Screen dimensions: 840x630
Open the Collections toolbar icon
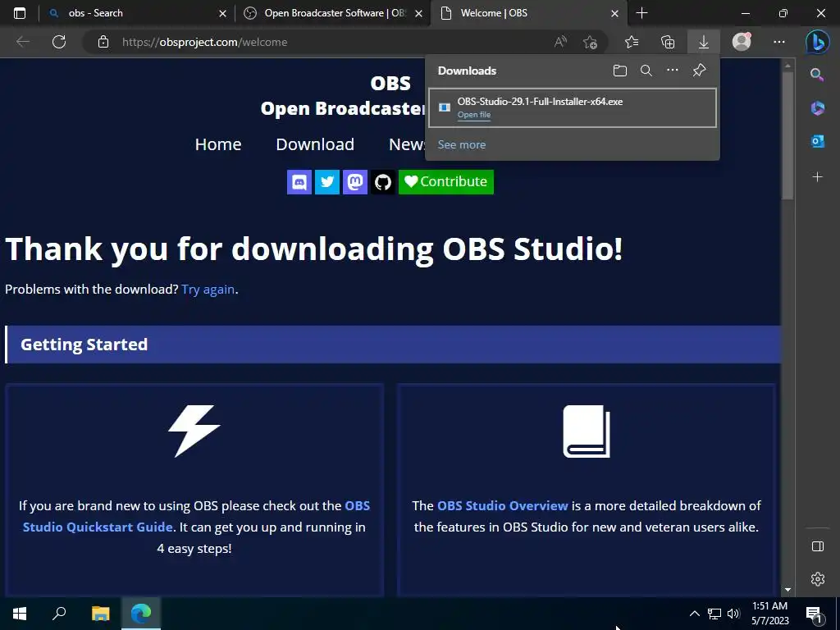668,42
